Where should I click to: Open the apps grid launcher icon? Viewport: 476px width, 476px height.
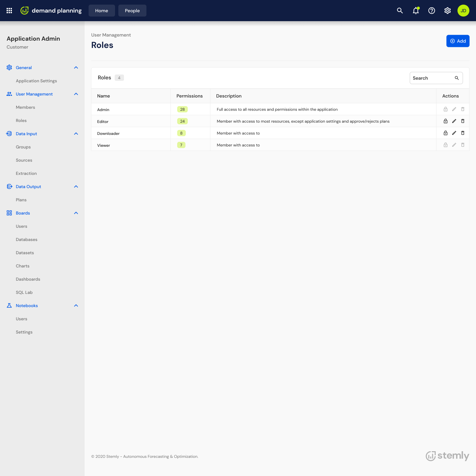click(x=9, y=11)
